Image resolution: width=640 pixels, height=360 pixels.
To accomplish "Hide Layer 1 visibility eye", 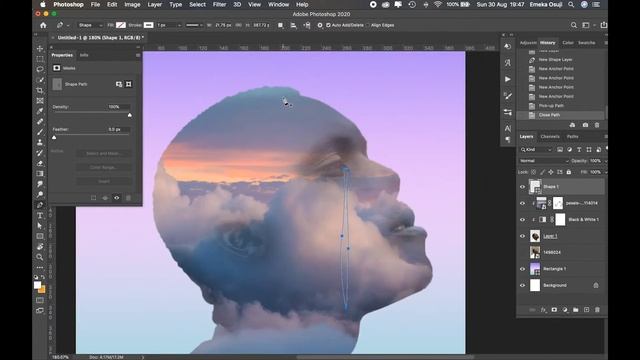I will 522,236.
